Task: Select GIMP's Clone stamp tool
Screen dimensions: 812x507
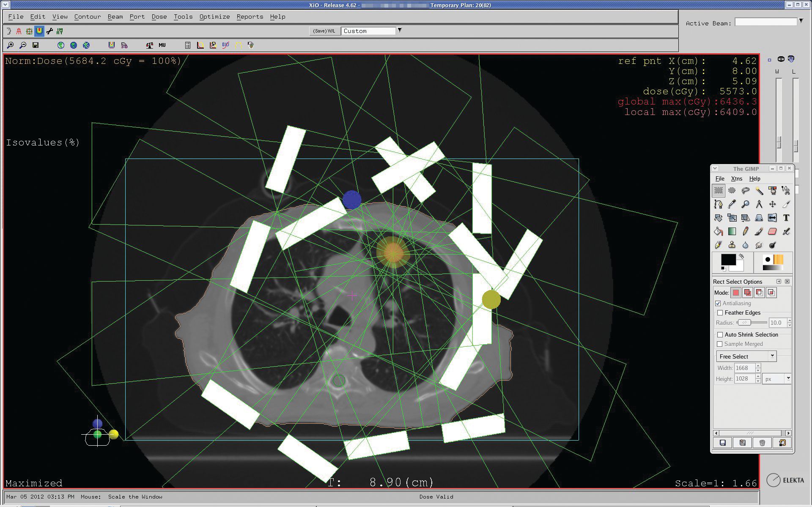Action: point(732,245)
